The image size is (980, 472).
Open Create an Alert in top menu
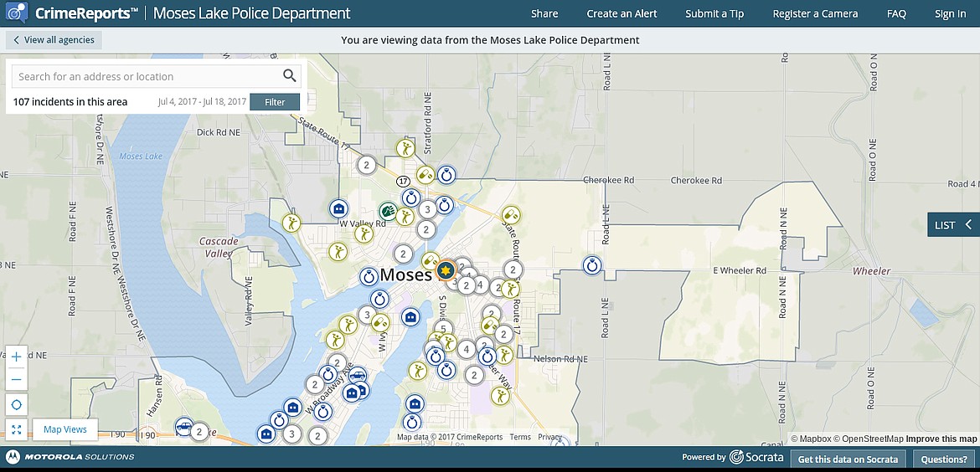pos(622,13)
